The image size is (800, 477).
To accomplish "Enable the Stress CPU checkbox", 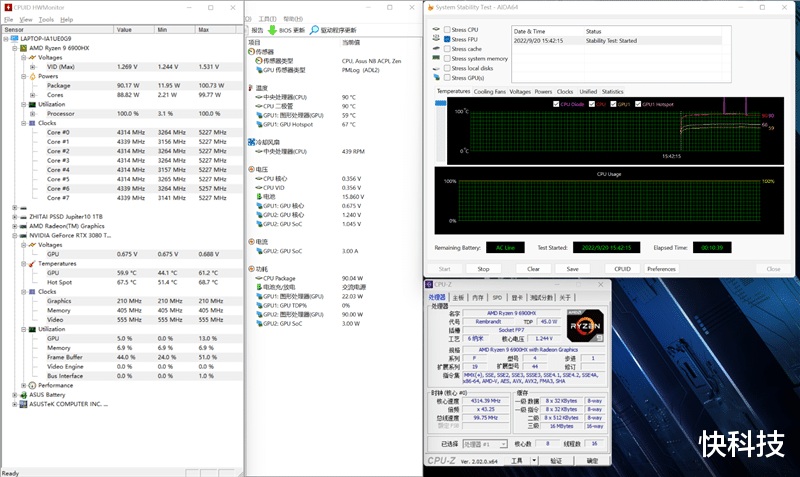I will click(x=447, y=30).
